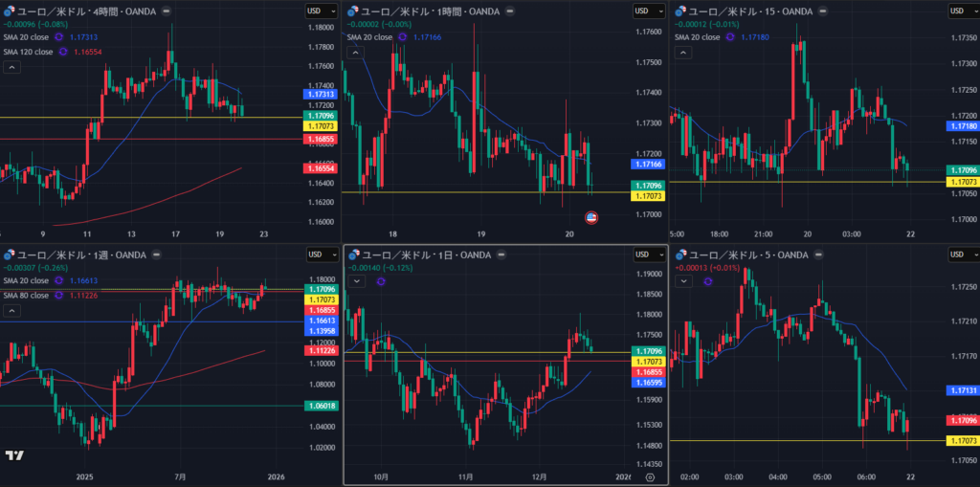Click the purple indicator icon on daily chart
Image resolution: width=980 pixels, height=487 pixels.
click(381, 282)
